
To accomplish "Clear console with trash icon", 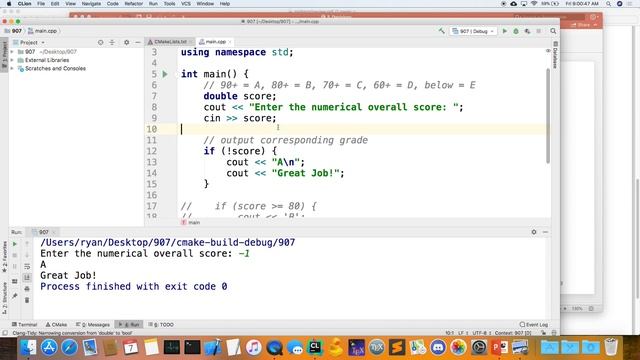I will pos(27,300).
